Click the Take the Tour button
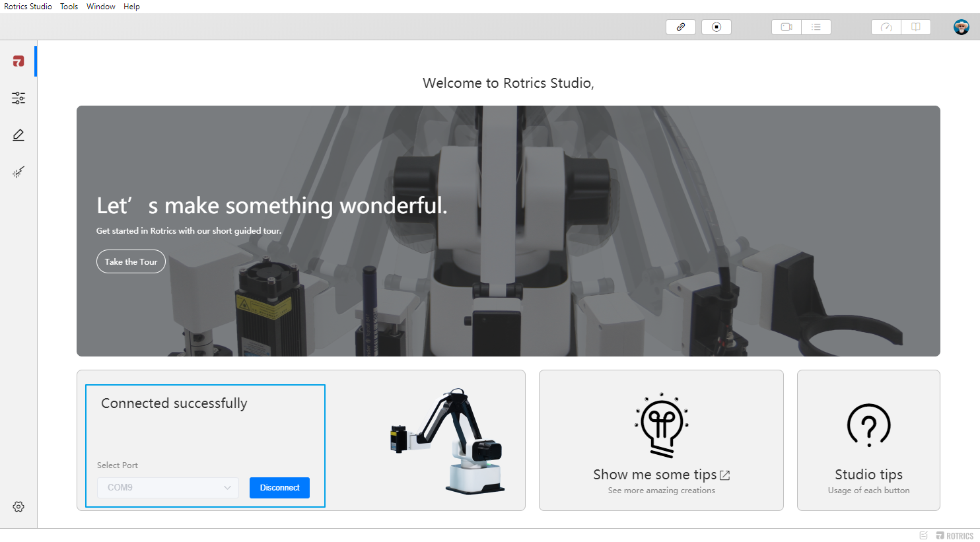980x542 pixels. (131, 261)
